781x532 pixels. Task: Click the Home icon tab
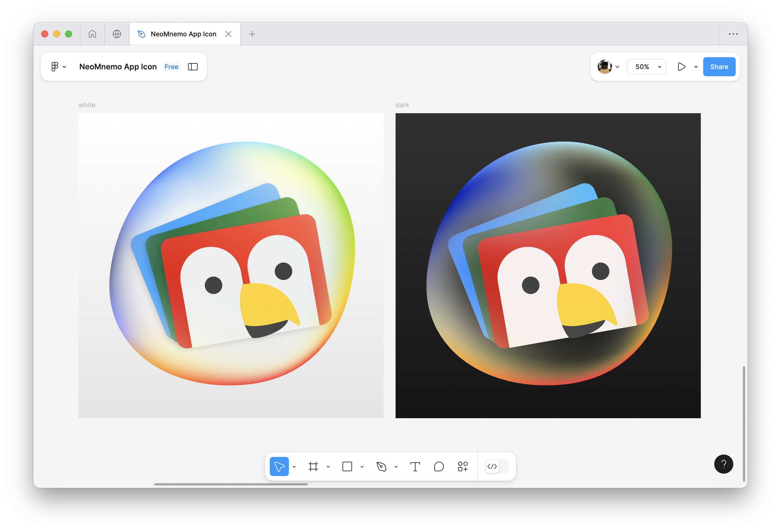92,34
